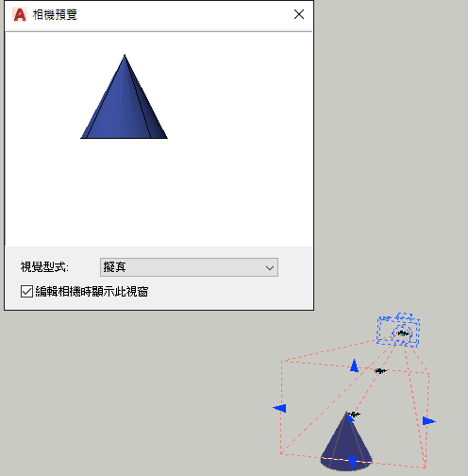The image size is (468, 476).
Task: Click the target grip near the cone tip
Action: [x=355, y=414]
